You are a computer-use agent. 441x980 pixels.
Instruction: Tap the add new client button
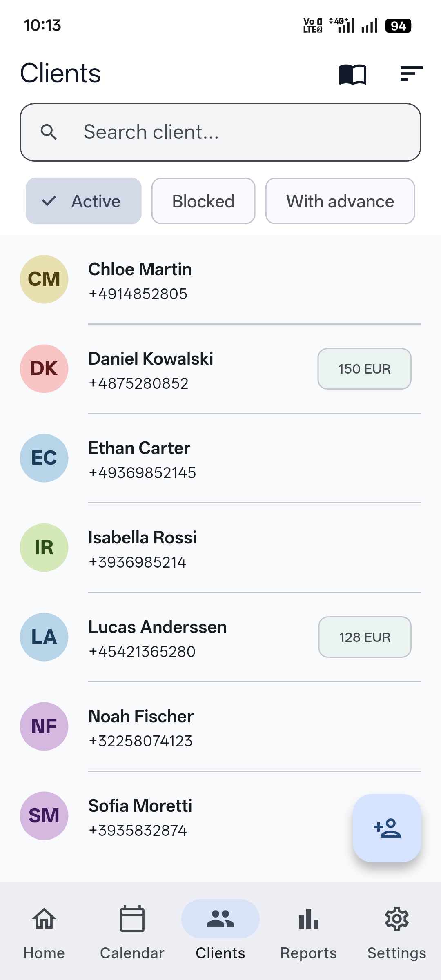[387, 828]
